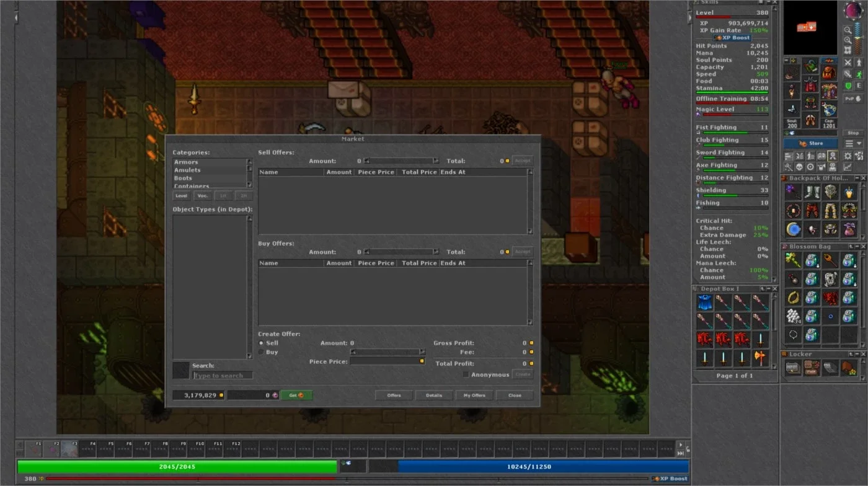Sort buy offers by Name column
The image size is (868, 486).
point(291,263)
